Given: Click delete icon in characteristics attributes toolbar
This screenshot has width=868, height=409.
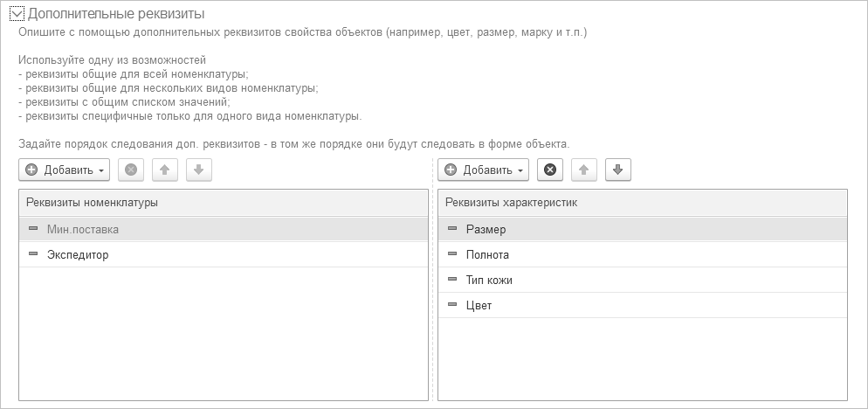Looking at the screenshot, I should coord(549,170).
